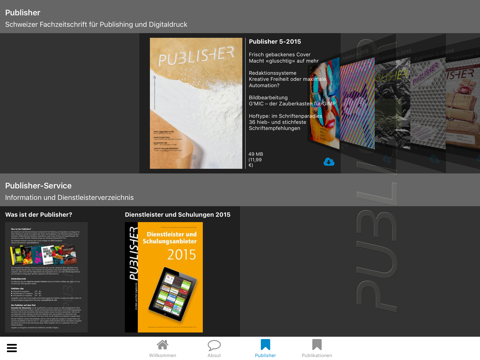This screenshot has height=360, width=480.
Task: Open the Publisher 5-2015 flour cover
Action: [x=196, y=103]
